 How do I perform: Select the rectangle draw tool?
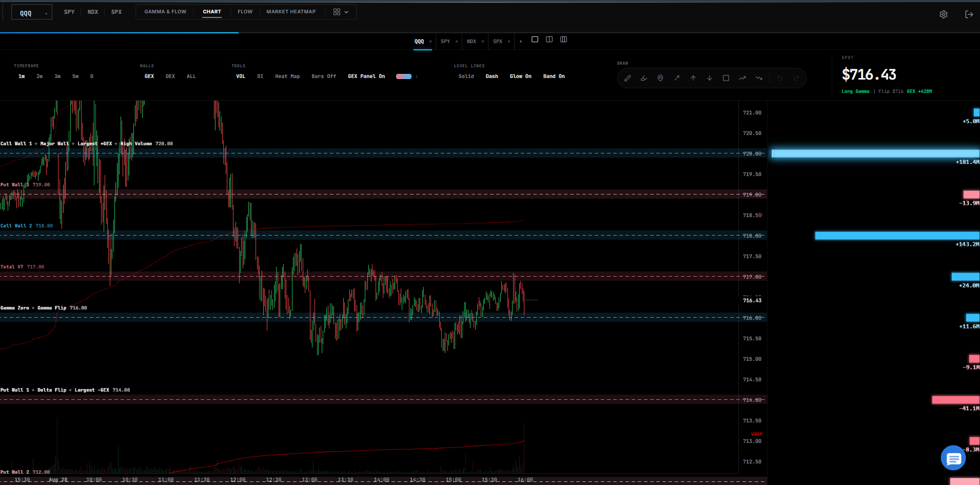(x=726, y=78)
